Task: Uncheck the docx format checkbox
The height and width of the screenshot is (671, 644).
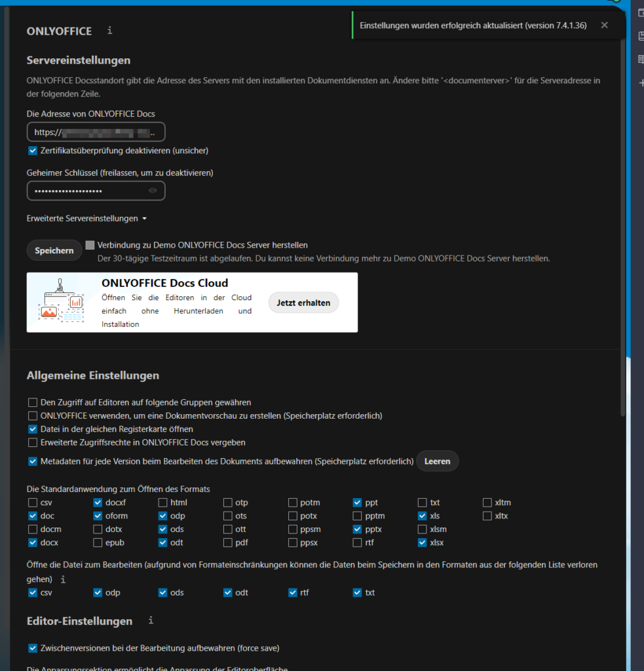Action: click(x=33, y=542)
